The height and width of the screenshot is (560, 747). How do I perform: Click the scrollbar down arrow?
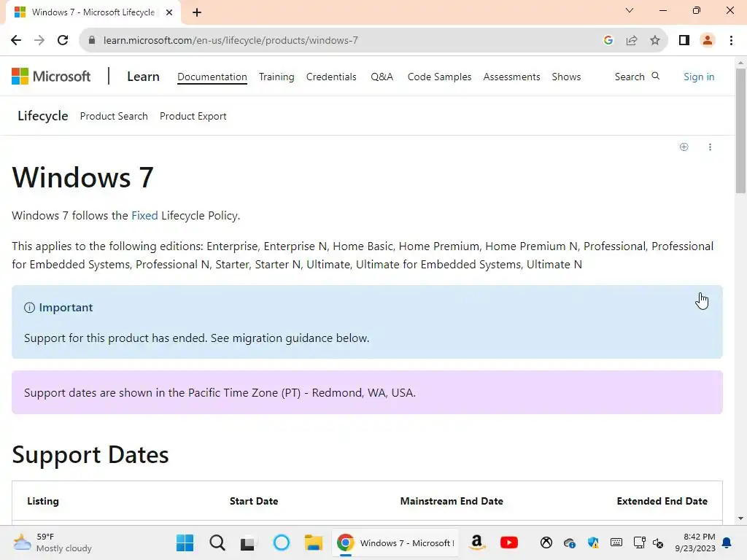click(x=740, y=518)
